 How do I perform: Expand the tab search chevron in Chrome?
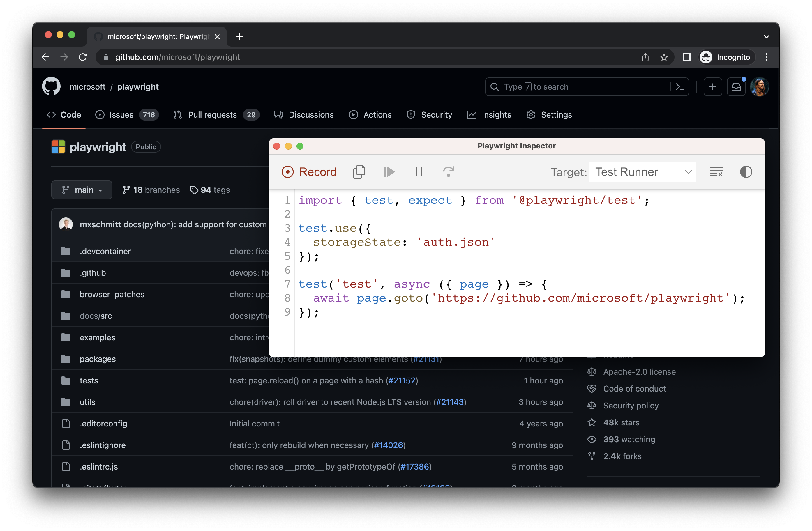coord(766,36)
